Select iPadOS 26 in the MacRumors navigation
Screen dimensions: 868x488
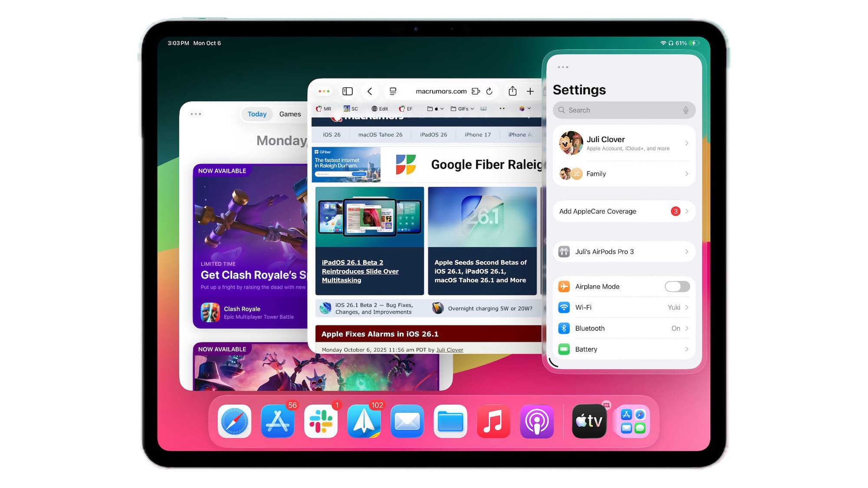tap(433, 134)
